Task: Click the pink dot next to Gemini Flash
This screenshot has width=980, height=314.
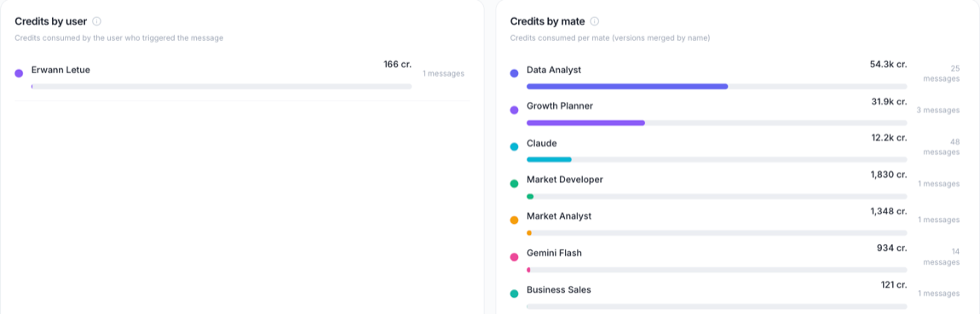Action: (515, 257)
